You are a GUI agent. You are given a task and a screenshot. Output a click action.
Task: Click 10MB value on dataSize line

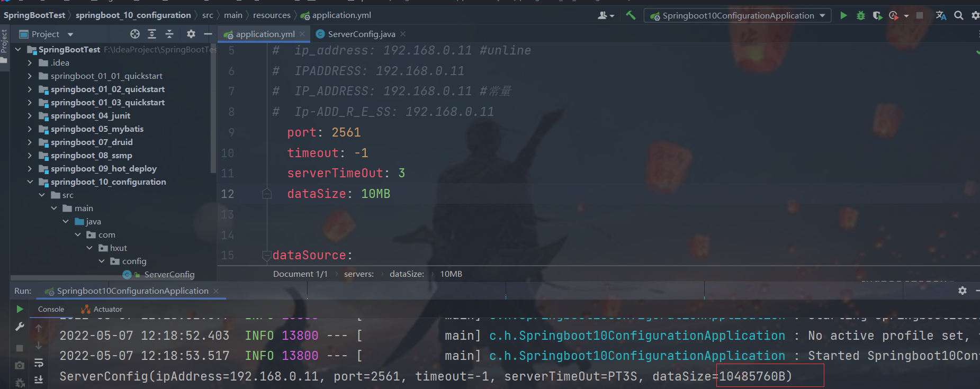coord(375,194)
